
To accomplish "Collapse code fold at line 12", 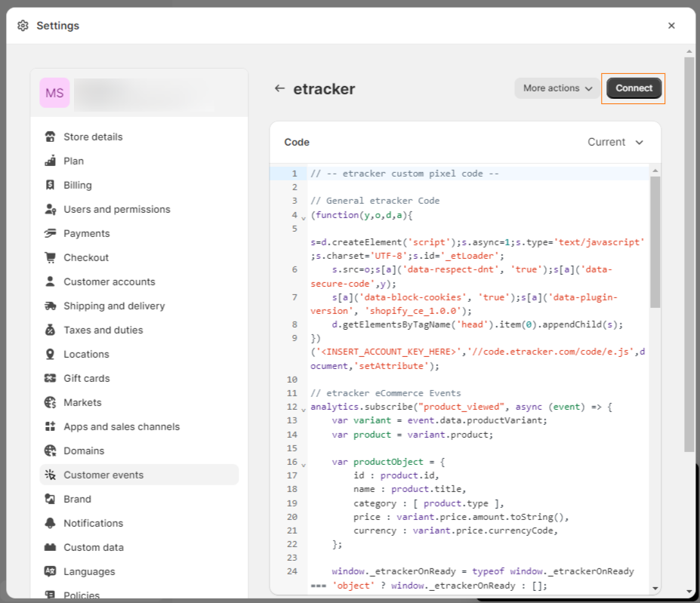I will (x=304, y=409).
